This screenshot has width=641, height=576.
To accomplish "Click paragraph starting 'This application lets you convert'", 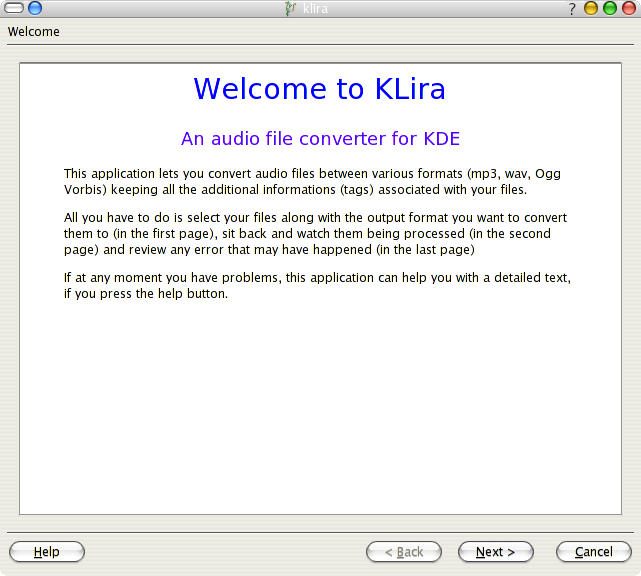I will pos(312,182).
